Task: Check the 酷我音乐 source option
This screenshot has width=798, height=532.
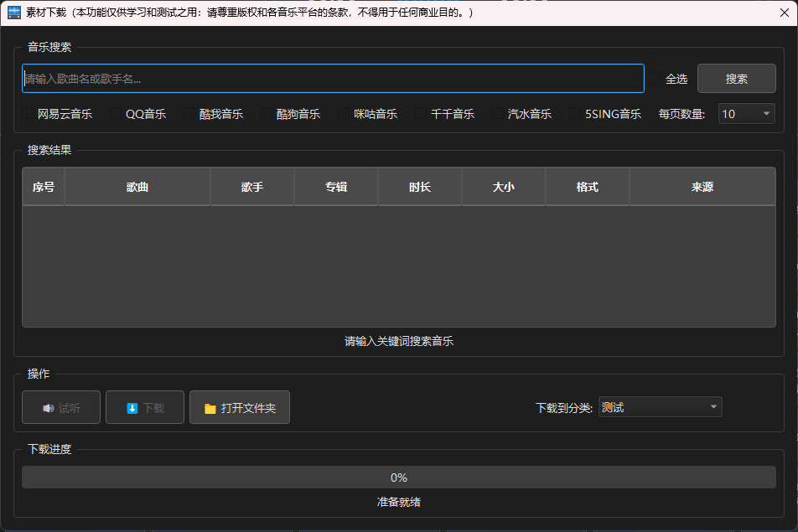Action: click(x=191, y=114)
